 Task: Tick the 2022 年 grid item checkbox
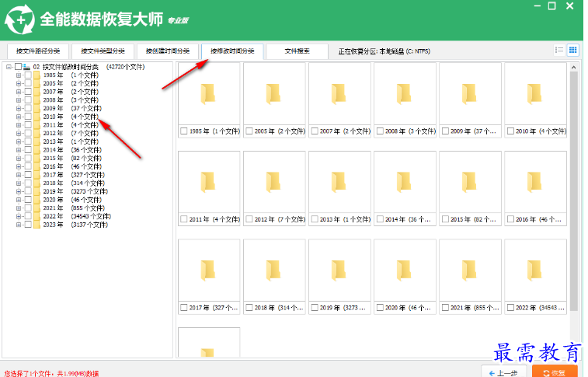[x=510, y=308]
